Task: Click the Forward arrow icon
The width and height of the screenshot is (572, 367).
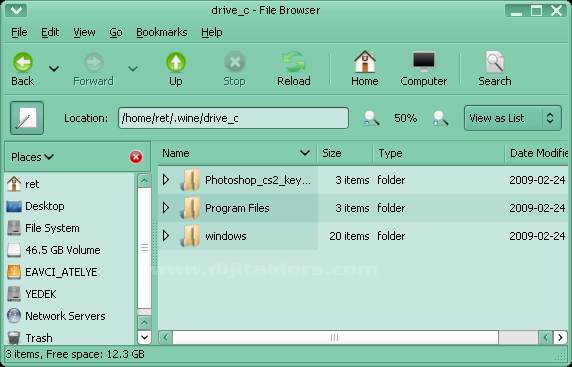Action: pos(94,62)
